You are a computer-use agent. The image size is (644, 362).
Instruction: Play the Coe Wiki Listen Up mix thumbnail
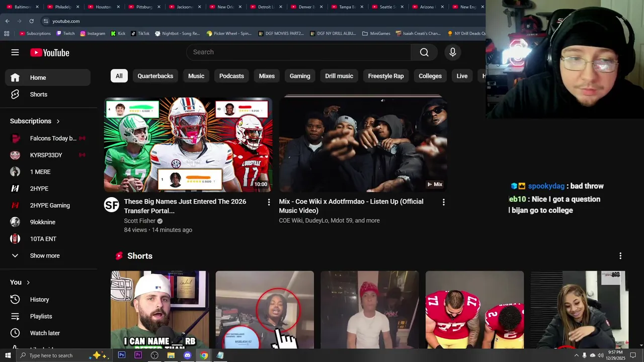pyautogui.click(x=363, y=144)
